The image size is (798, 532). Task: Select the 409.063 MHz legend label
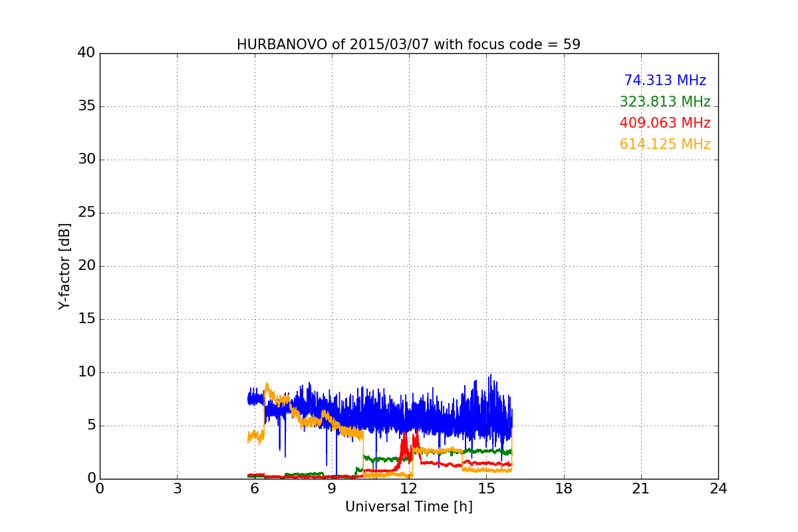pos(665,123)
